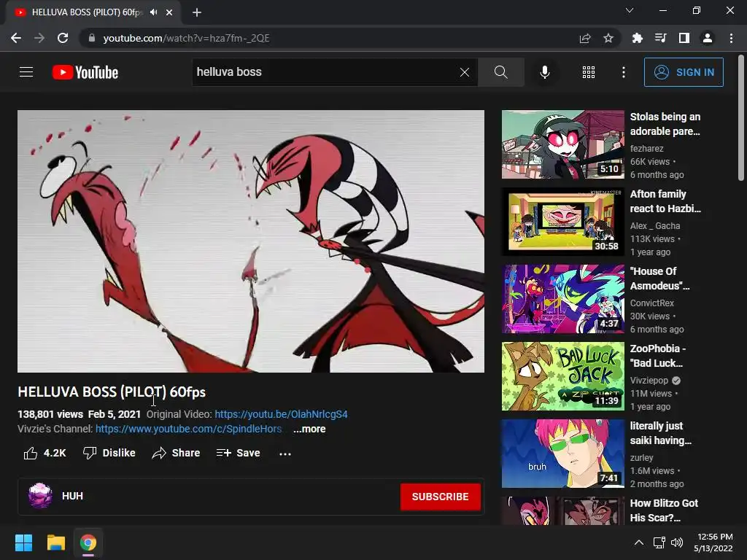Show hidden system tray icons
747x560 pixels.
(639, 542)
